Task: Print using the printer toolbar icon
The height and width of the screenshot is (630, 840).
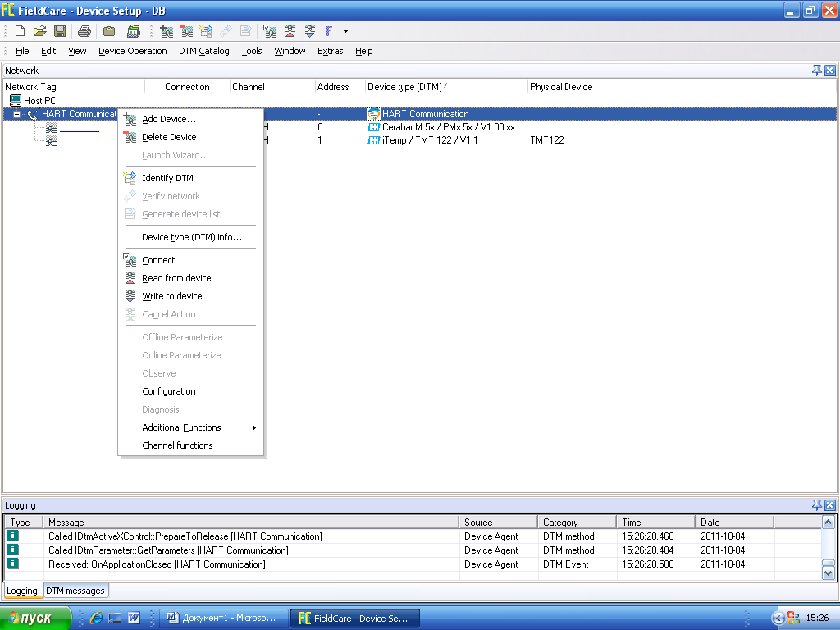Action: pyautogui.click(x=84, y=31)
